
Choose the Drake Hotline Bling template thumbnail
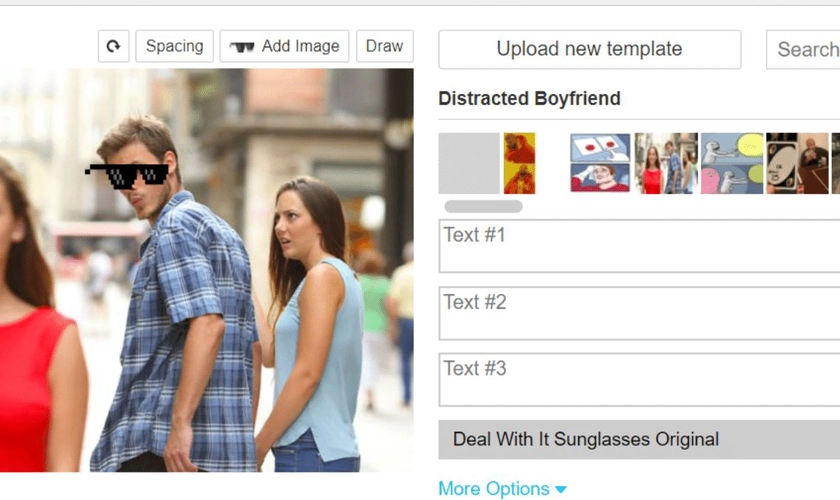point(519,163)
